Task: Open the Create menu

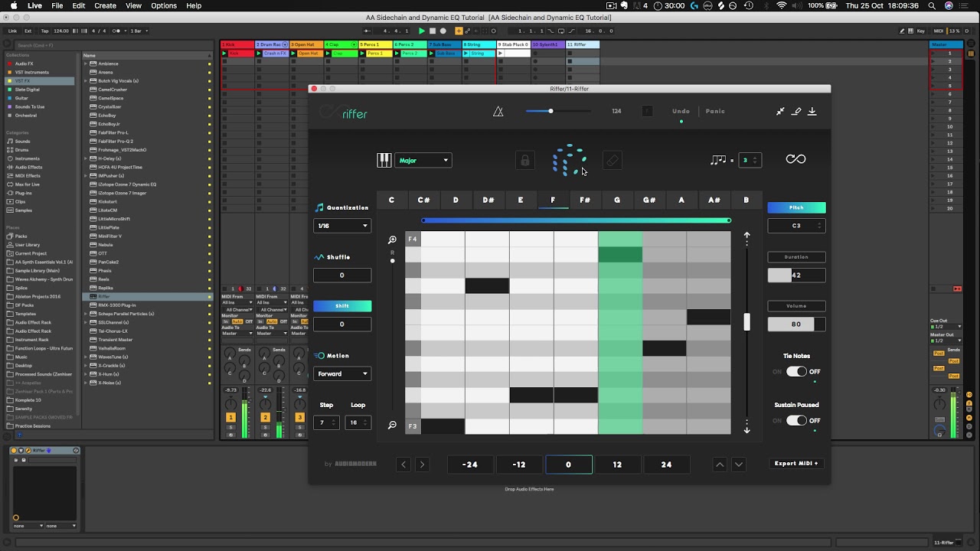Action: click(x=105, y=5)
